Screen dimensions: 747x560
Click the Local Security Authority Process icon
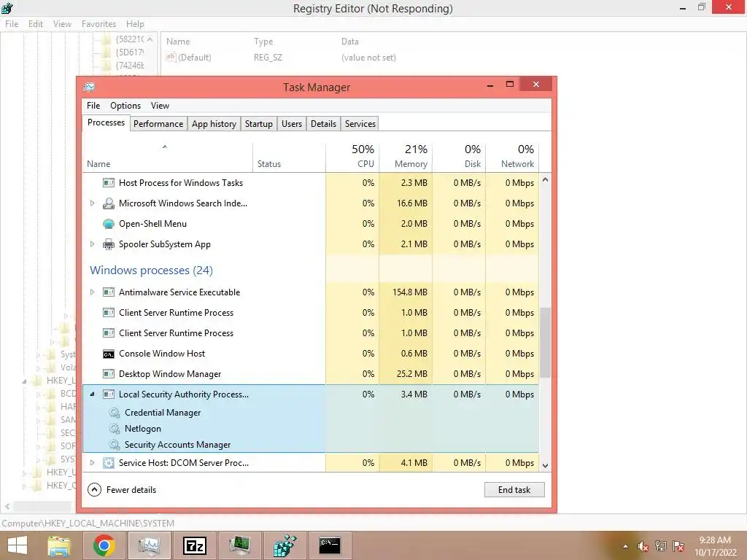tap(109, 394)
